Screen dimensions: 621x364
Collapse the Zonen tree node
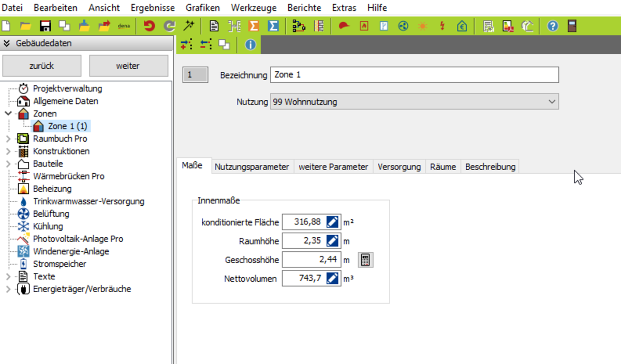[8, 113]
